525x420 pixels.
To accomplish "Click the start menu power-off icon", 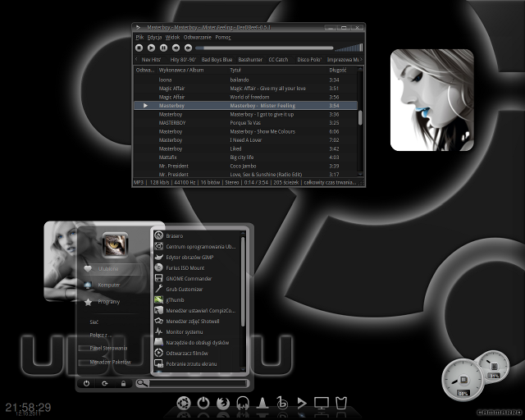I will pyautogui.click(x=86, y=383).
